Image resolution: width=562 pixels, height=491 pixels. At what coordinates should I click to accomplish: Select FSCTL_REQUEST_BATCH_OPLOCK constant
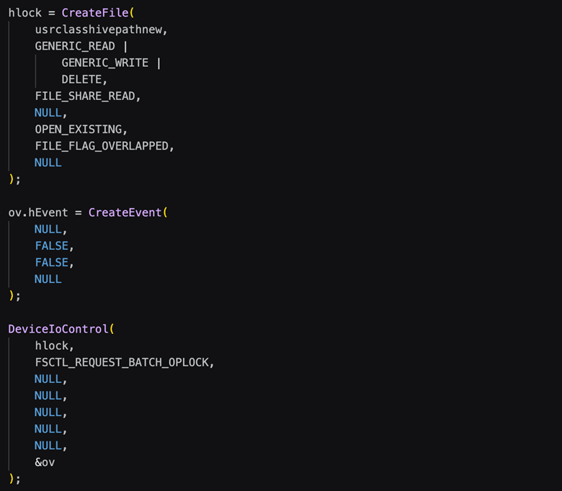click(x=122, y=362)
